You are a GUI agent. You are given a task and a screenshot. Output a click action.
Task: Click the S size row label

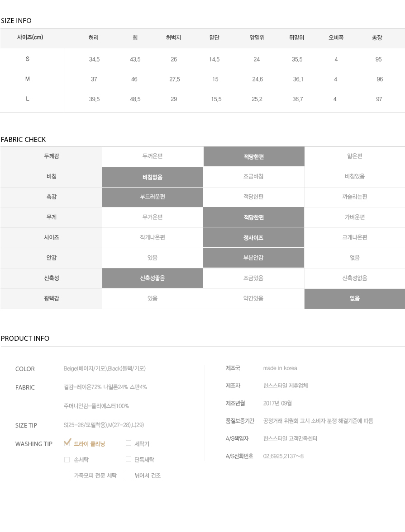tap(28, 59)
